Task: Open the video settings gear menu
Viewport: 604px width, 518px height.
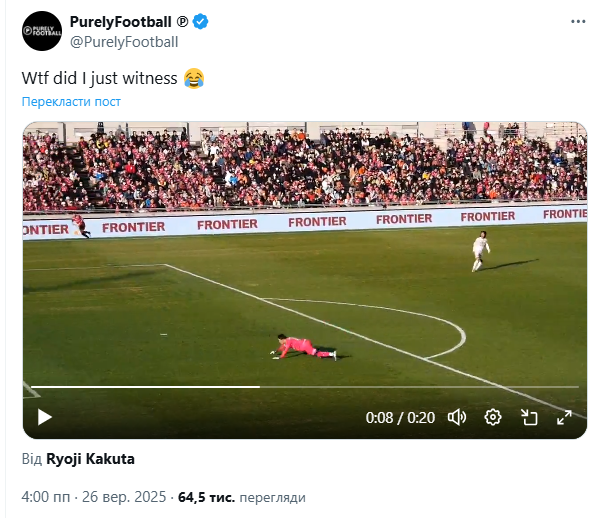Action: pos(493,417)
